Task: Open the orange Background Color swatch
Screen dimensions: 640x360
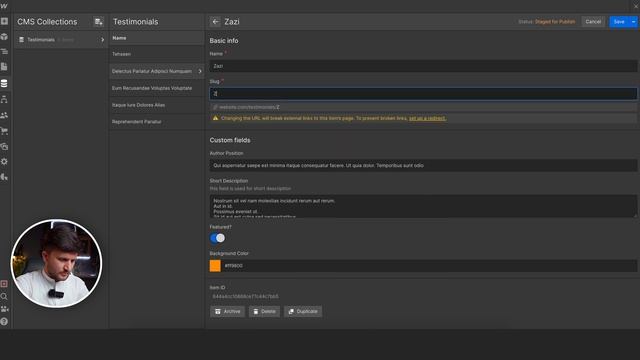Action: 215,266
